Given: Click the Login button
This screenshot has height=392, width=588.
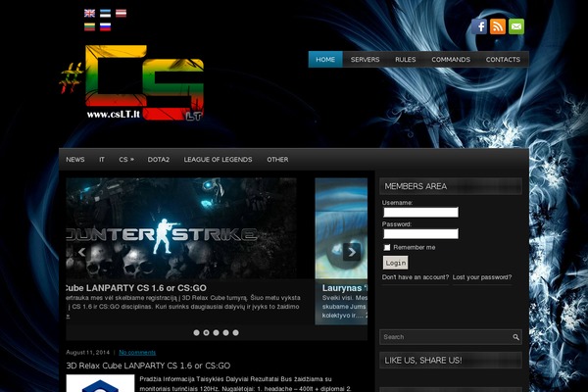Looking at the screenshot, I should point(395,263).
